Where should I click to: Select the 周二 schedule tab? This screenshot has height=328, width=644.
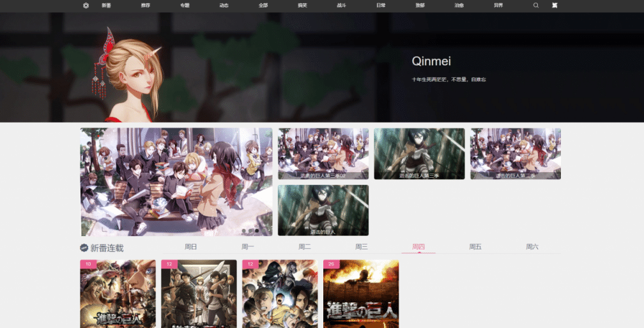(304, 247)
